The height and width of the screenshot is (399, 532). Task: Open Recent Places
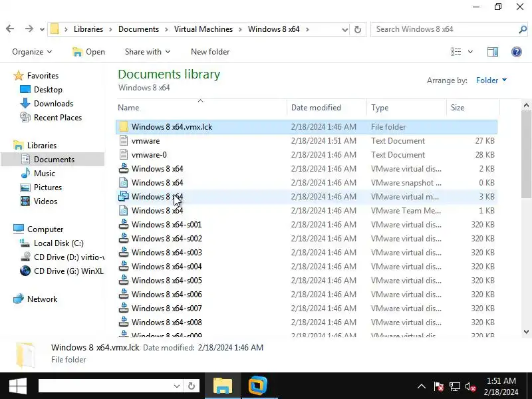coord(58,118)
